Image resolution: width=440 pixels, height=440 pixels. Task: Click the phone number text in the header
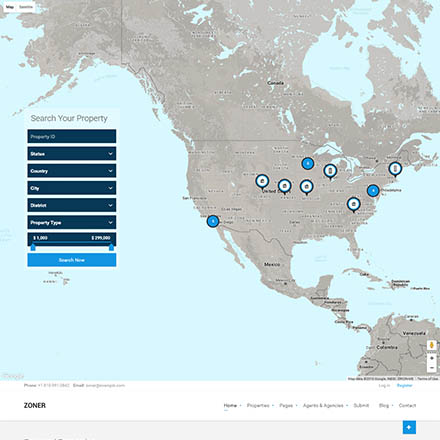click(x=54, y=385)
